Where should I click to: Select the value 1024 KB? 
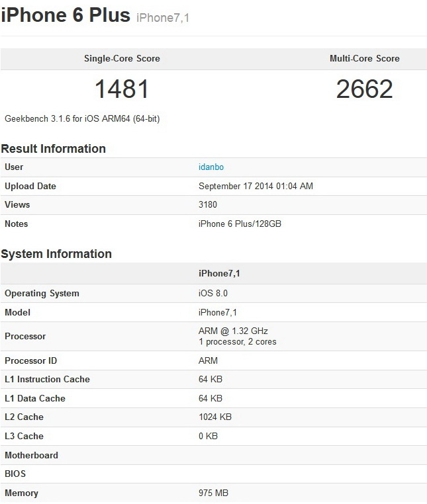click(215, 417)
